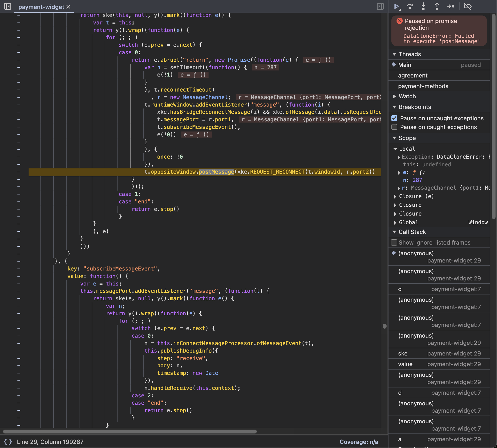Image resolution: width=497 pixels, height=448 pixels.
Task: Select the ske call stack frame
Action: coord(439,354)
